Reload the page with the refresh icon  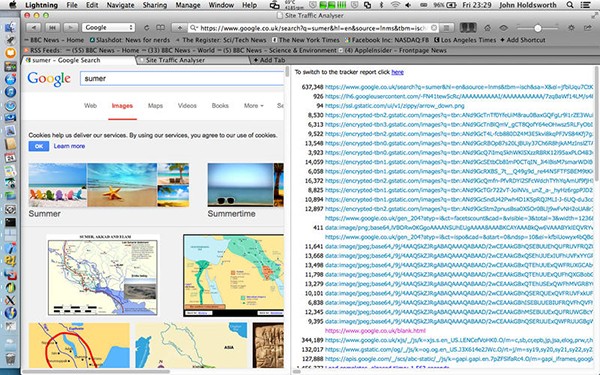tap(146, 28)
